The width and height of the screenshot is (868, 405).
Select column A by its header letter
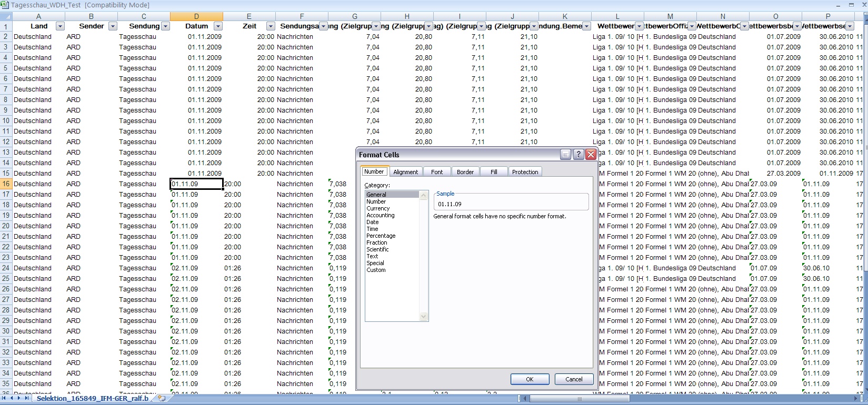pos(38,16)
